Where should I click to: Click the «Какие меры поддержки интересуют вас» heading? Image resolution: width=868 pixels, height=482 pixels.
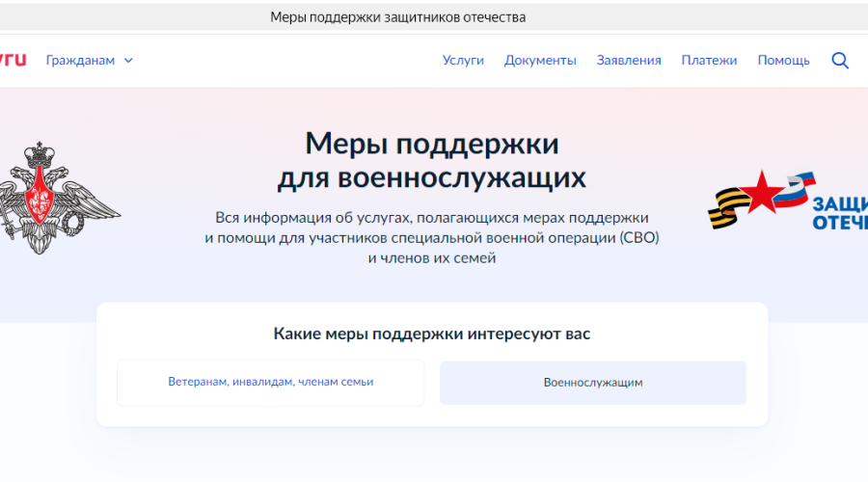pyautogui.click(x=432, y=335)
